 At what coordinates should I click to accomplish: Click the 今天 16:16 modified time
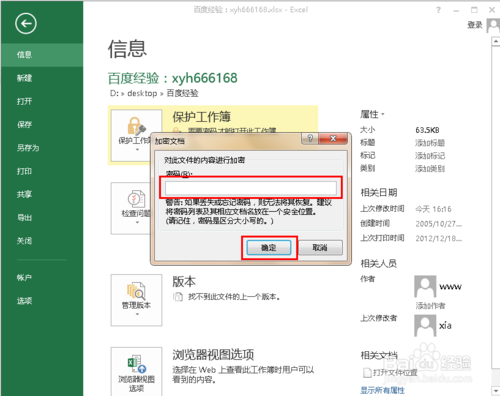pos(433,209)
